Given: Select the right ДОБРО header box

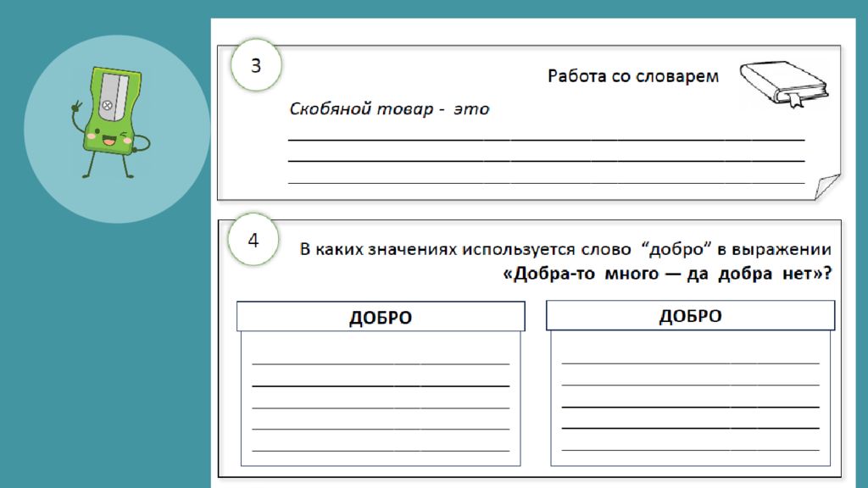Looking at the screenshot, I should point(690,316).
